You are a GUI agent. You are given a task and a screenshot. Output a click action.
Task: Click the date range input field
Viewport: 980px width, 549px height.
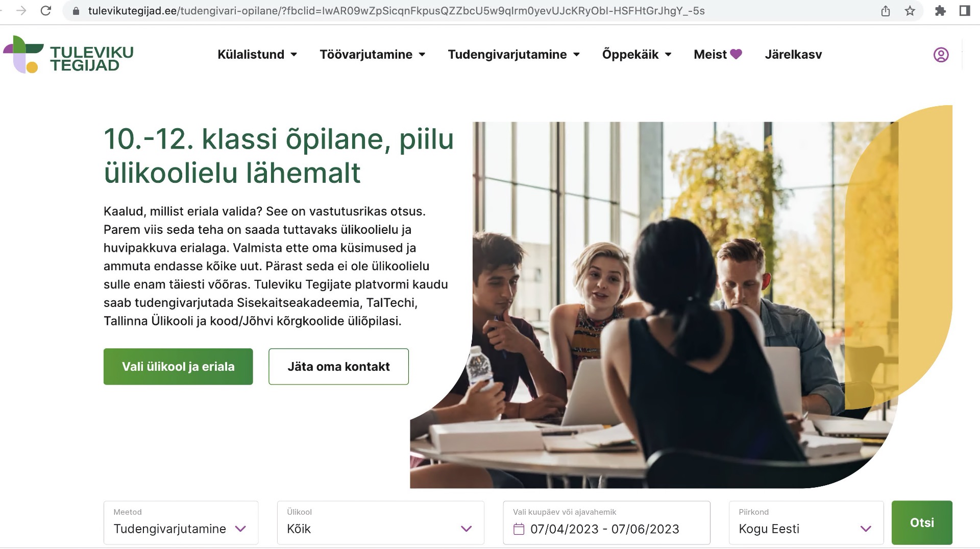(x=606, y=523)
